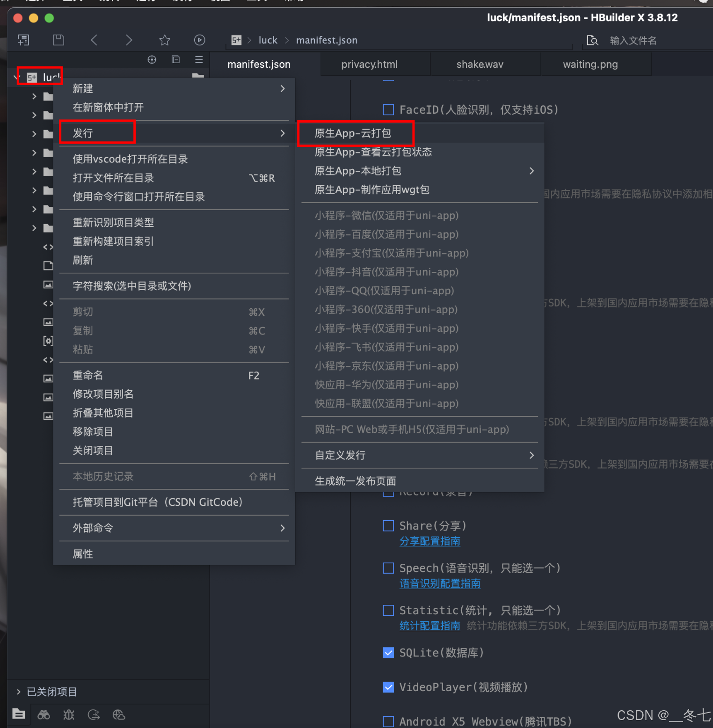Uncheck the SQLite(数据库) checkbox
Viewport: 713px width, 728px height.
tap(388, 653)
